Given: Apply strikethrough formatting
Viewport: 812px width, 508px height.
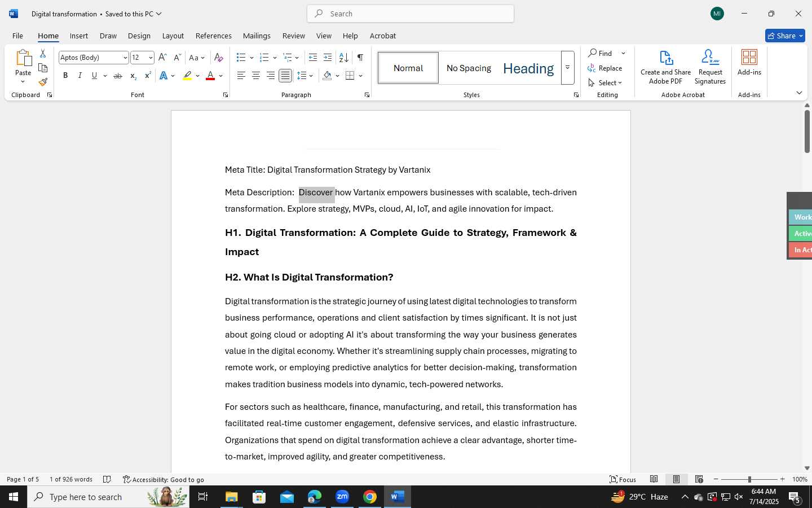Looking at the screenshot, I should [x=118, y=76].
